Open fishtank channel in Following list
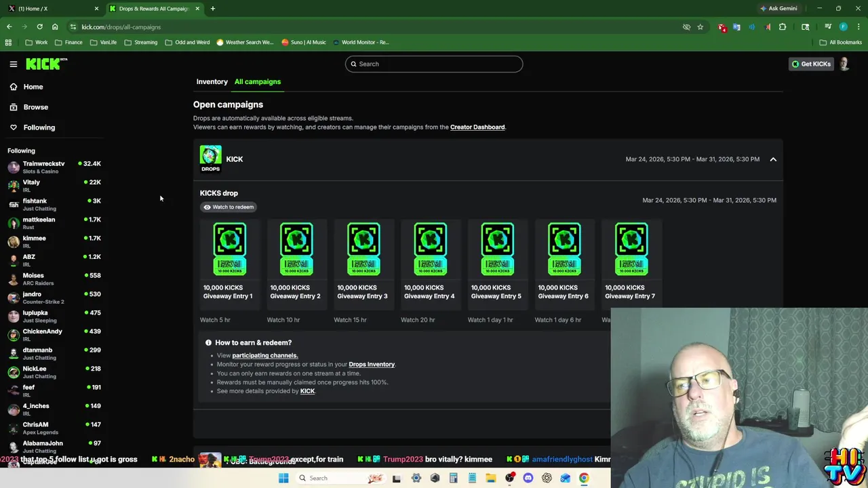868x488 pixels. pos(54,204)
